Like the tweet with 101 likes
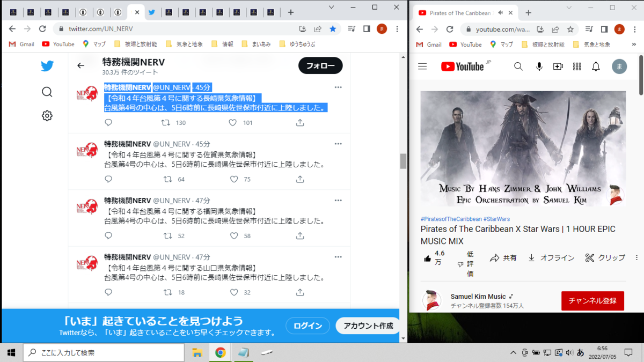This screenshot has height=362, width=644. [233, 123]
